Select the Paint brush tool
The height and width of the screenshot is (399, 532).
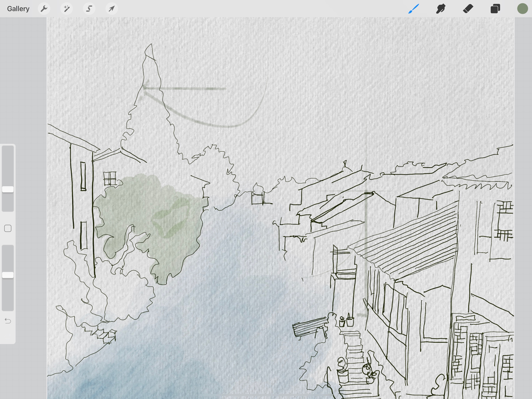(413, 9)
